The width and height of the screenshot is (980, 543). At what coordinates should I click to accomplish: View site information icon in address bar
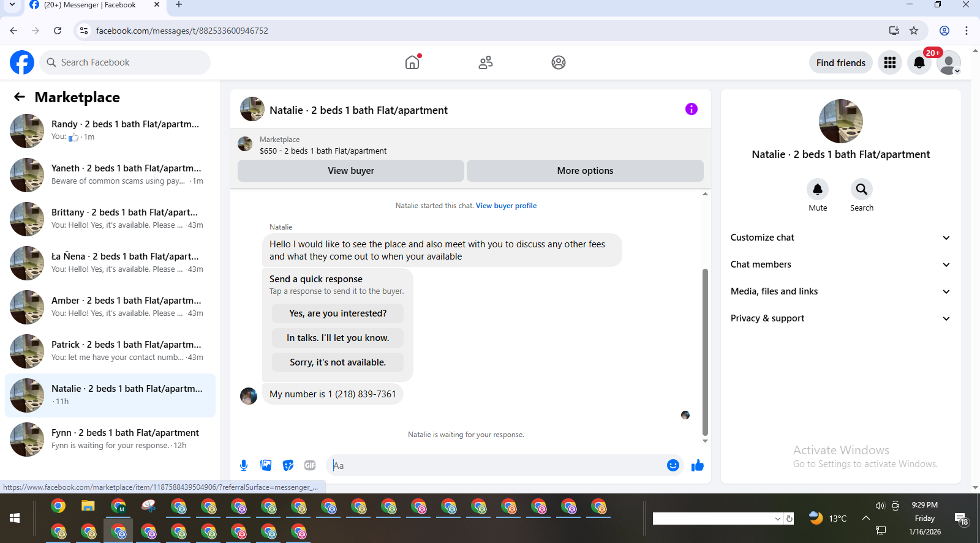coord(84,31)
